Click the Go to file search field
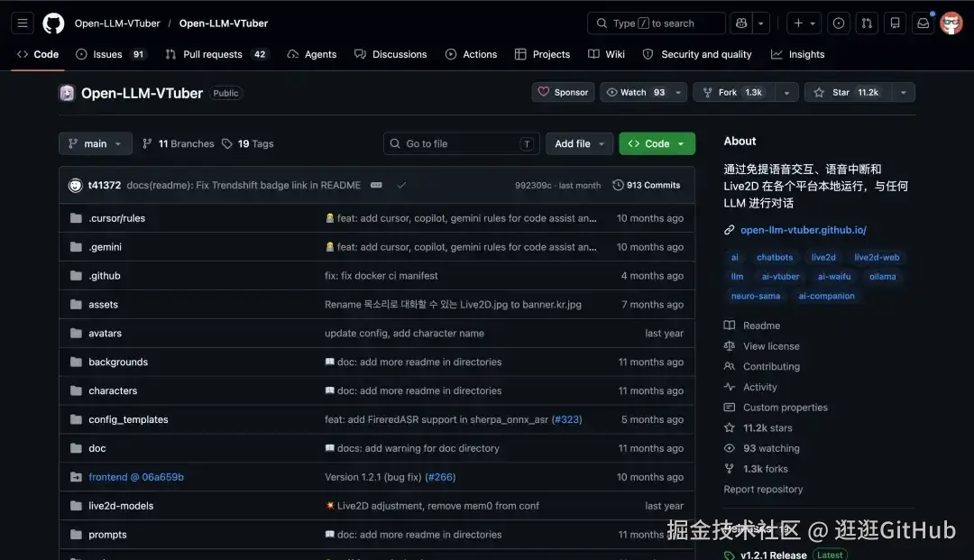 click(x=462, y=143)
